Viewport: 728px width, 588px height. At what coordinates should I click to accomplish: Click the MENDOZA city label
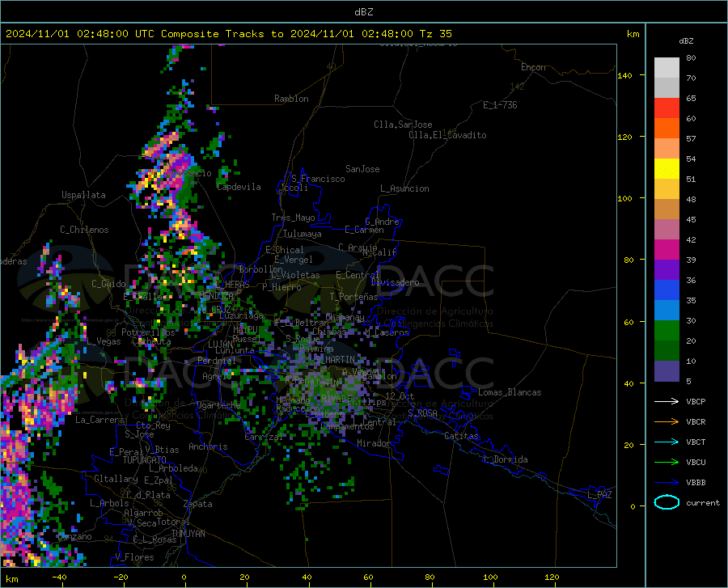pyautogui.click(x=216, y=295)
